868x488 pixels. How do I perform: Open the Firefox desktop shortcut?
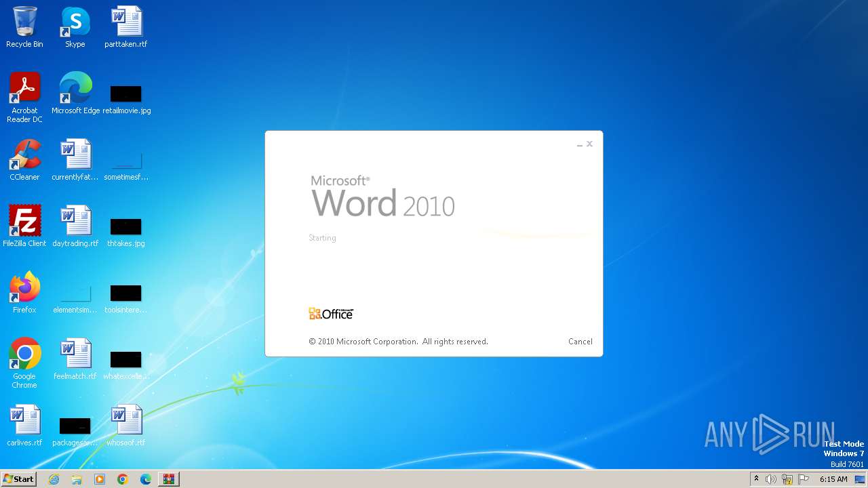click(x=24, y=293)
